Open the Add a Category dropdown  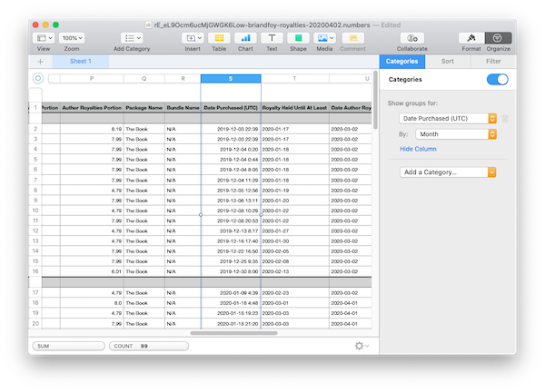click(448, 172)
